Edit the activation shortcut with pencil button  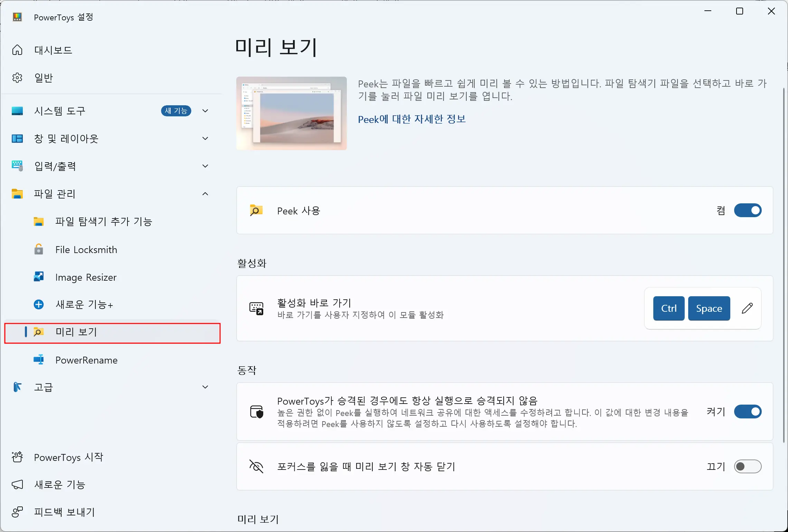click(x=747, y=308)
